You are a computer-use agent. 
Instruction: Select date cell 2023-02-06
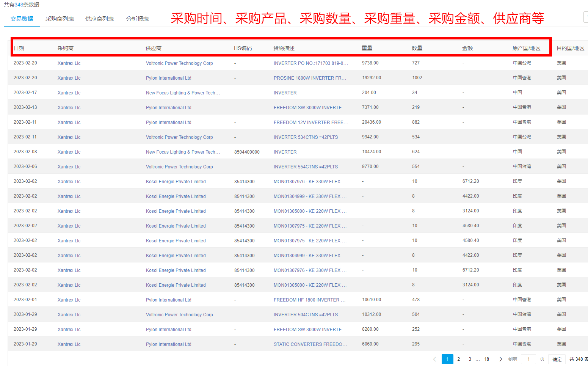tap(25, 167)
